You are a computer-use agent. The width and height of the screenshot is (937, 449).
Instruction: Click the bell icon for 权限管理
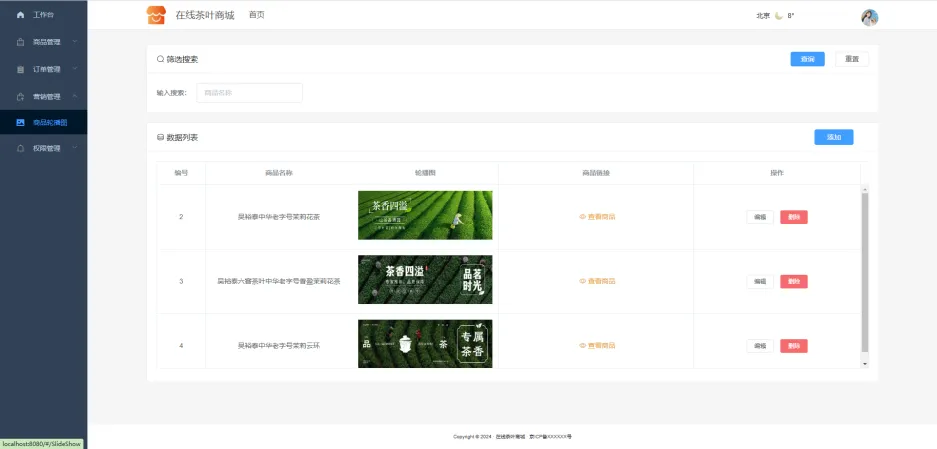coord(20,148)
